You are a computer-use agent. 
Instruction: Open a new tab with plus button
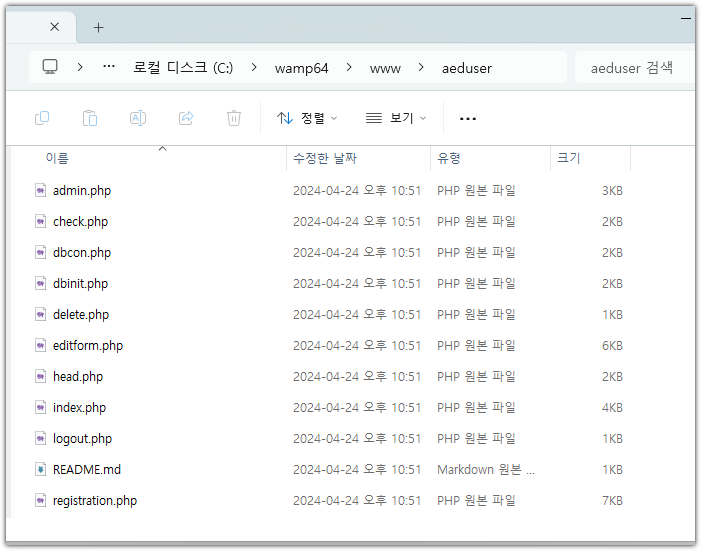[x=98, y=27]
